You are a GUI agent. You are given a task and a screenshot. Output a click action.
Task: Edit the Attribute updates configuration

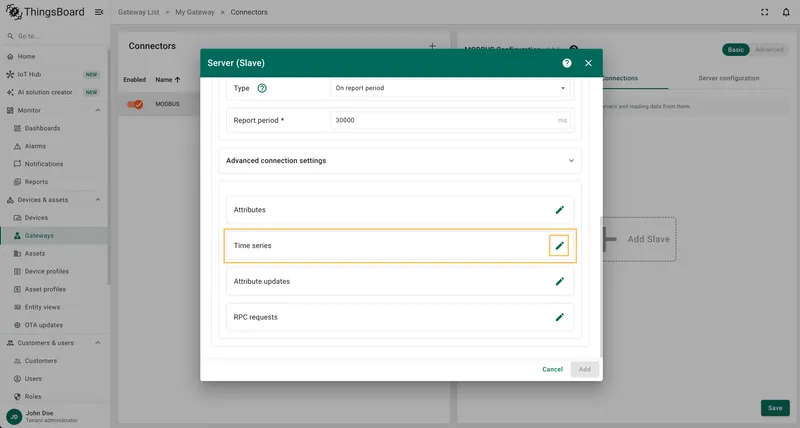(559, 281)
